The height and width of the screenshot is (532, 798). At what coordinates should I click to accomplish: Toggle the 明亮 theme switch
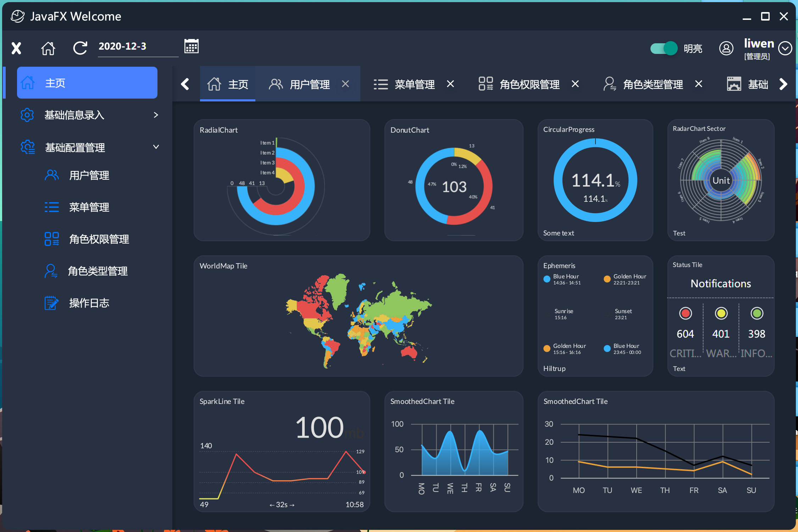click(x=664, y=48)
